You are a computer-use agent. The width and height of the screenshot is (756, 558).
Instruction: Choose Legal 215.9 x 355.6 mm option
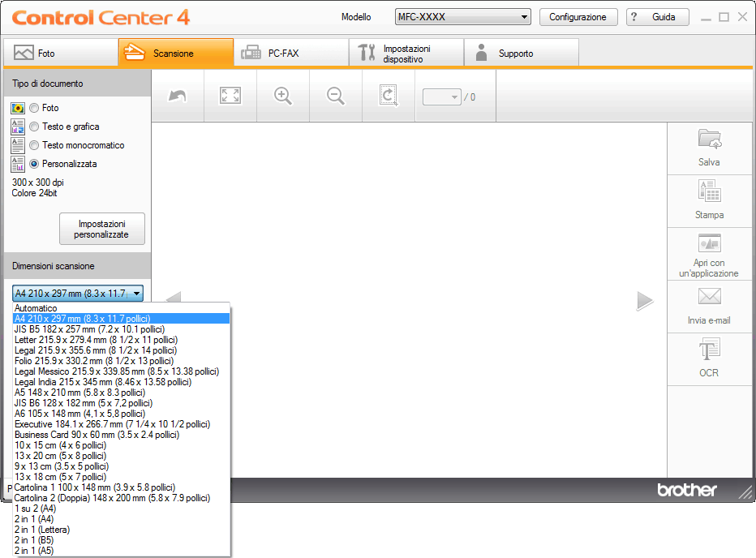[x=121, y=350]
